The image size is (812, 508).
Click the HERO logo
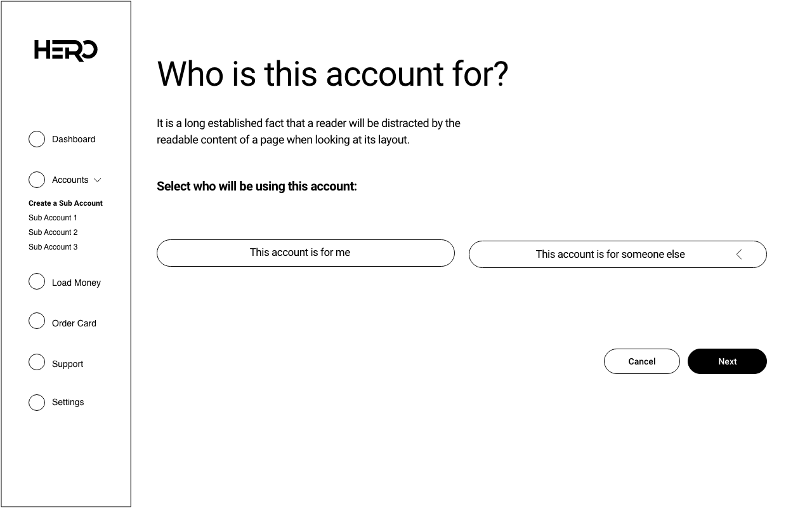[65, 50]
